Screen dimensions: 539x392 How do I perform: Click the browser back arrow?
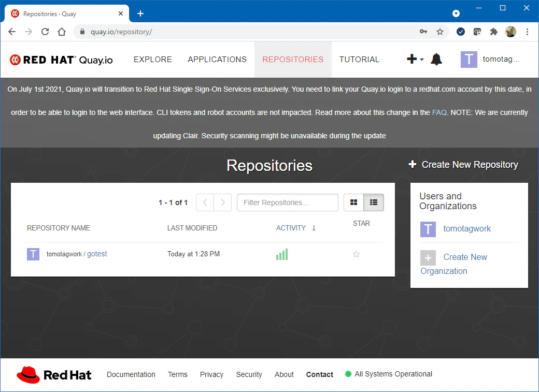click(12, 32)
